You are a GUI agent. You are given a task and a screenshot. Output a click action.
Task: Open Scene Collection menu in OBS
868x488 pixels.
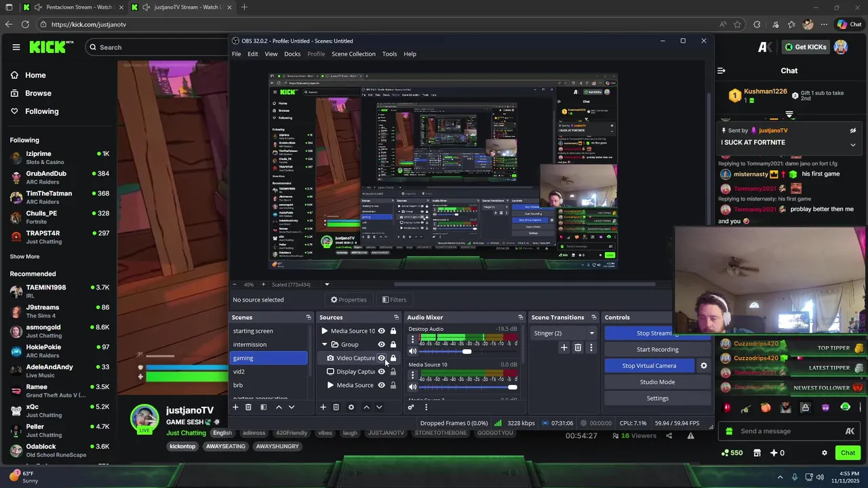(353, 54)
